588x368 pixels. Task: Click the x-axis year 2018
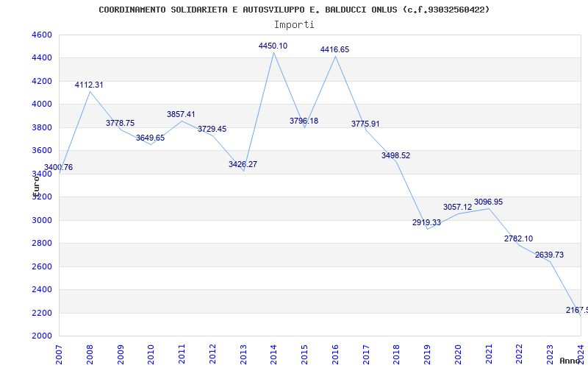pos(397,354)
